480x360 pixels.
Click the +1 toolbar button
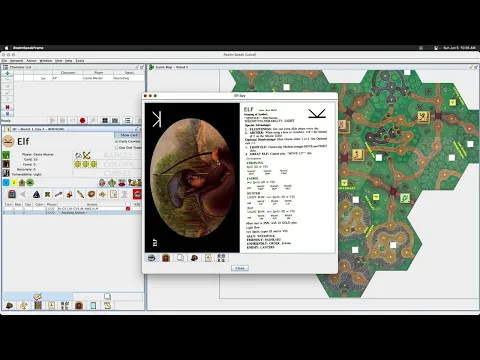coord(72,120)
